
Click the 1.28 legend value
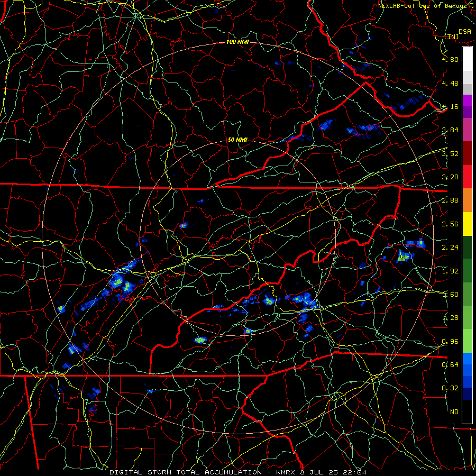click(450, 318)
